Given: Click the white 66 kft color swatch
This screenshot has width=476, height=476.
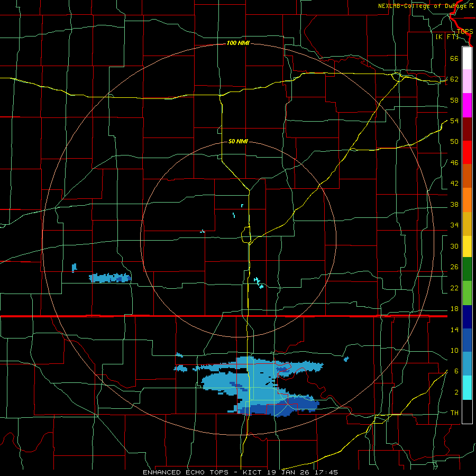Looking at the screenshot, I should 467,58.
